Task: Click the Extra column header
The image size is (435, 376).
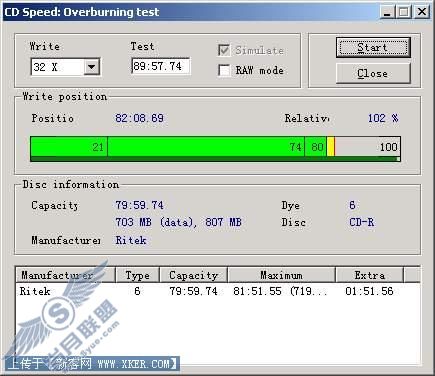Action: (369, 275)
